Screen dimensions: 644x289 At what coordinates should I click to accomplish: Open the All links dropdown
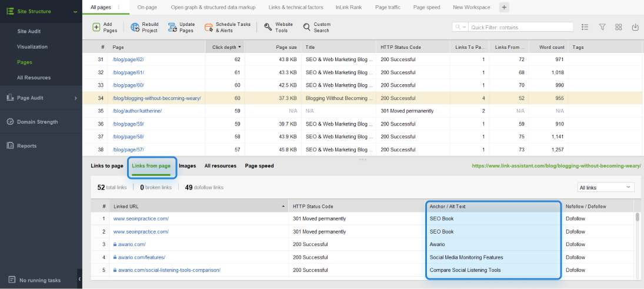point(605,187)
